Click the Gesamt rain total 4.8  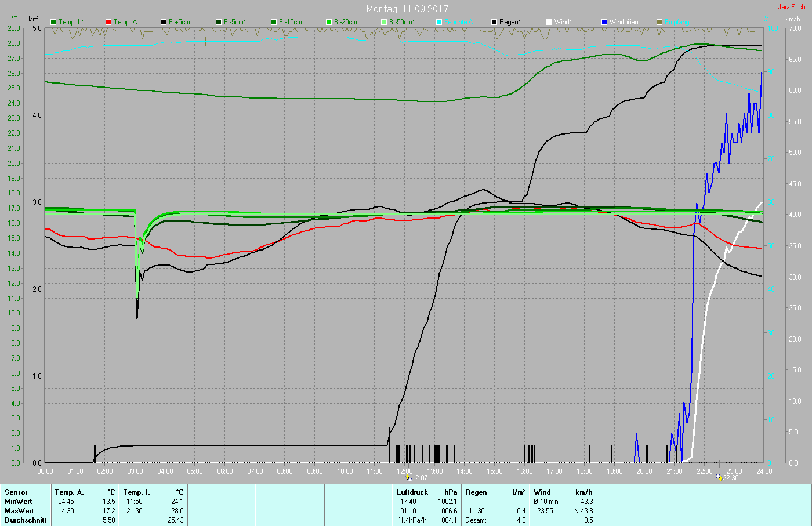pyautogui.click(x=521, y=520)
